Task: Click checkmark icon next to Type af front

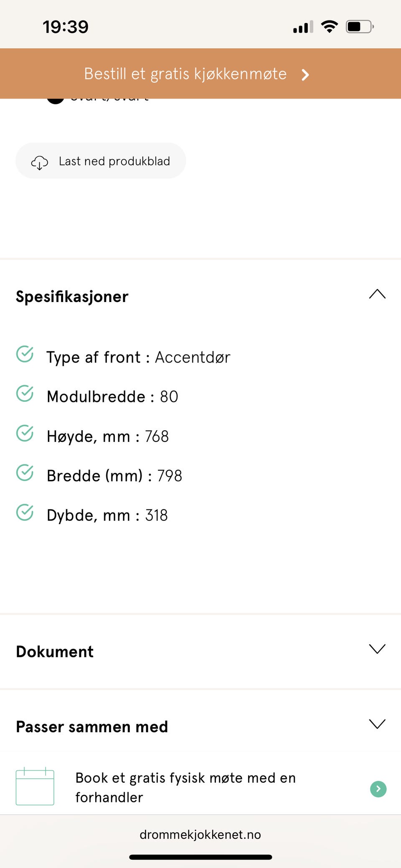Action: point(25,354)
